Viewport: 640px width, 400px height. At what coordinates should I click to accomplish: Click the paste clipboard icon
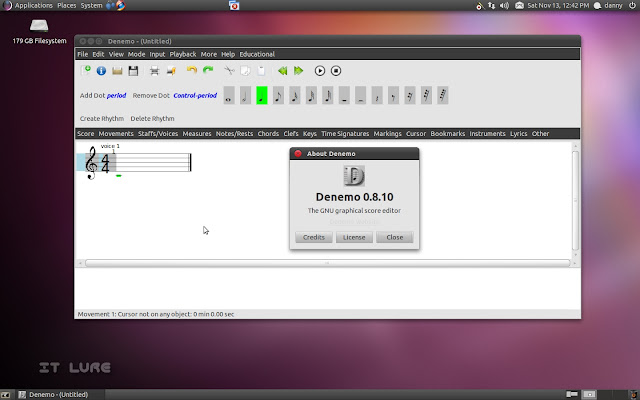tap(261, 71)
